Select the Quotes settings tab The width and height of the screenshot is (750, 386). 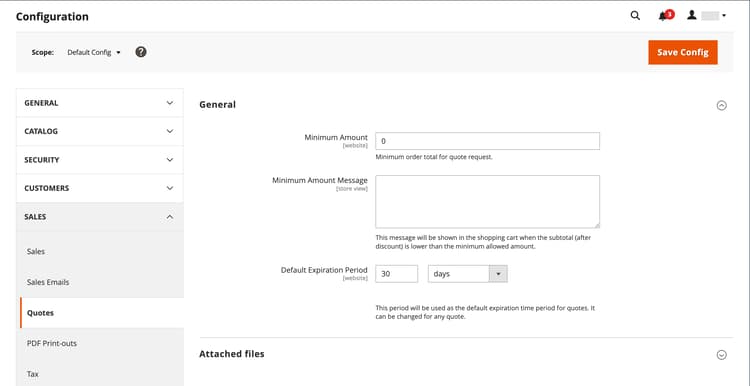point(101,313)
